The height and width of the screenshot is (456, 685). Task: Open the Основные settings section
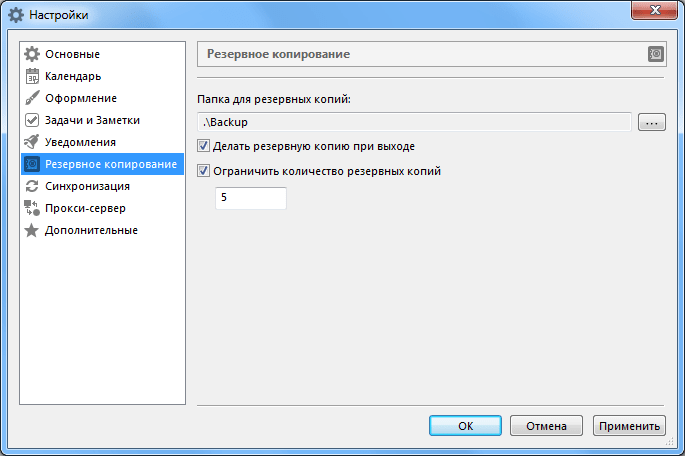point(103,54)
